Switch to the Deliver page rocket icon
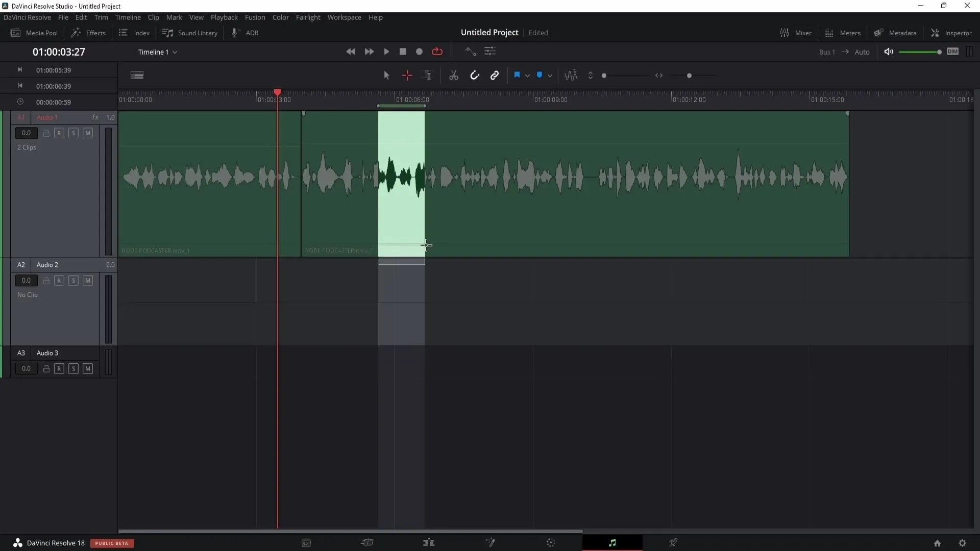Viewport: 980px width, 551px height. click(673, 543)
